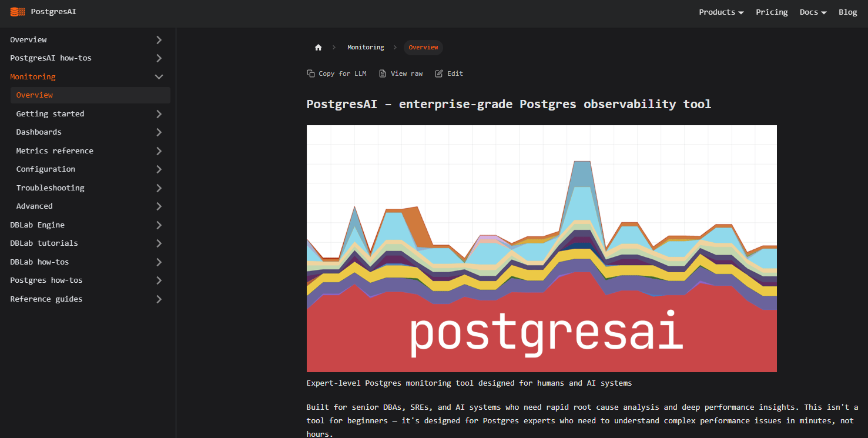Click the enterprise-grade observability tool heading

[509, 105]
